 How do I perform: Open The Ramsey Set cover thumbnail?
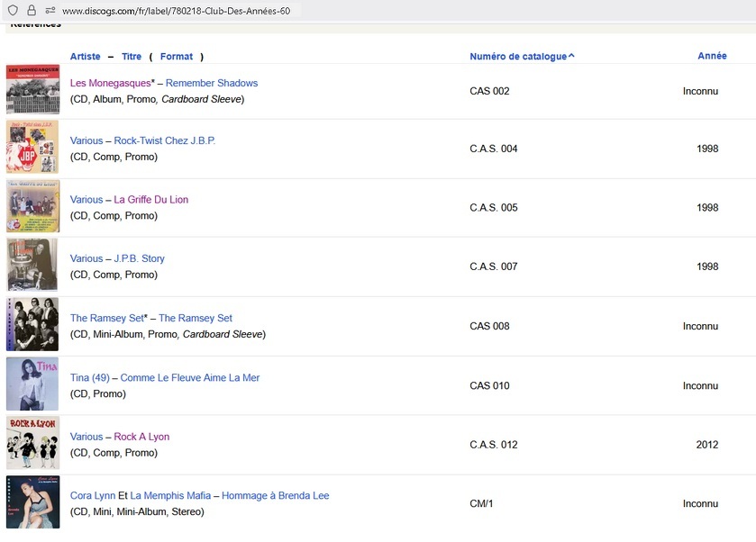tap(32, 324)
